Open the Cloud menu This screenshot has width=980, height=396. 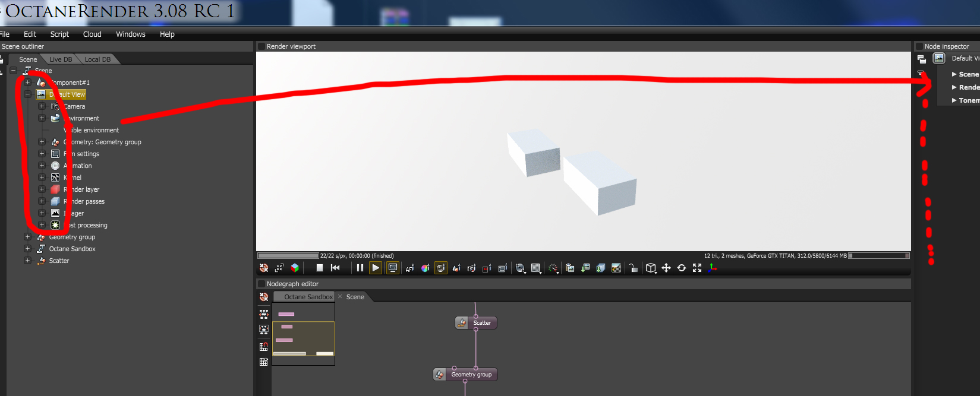click(92, 34)
